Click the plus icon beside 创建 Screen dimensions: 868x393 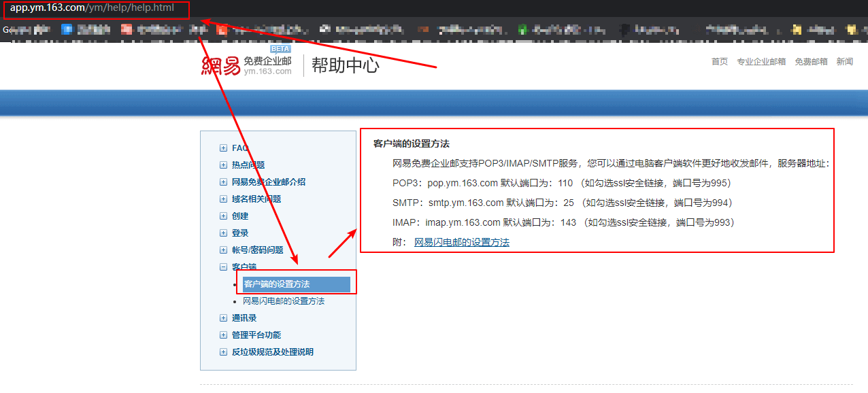[223, 216]
